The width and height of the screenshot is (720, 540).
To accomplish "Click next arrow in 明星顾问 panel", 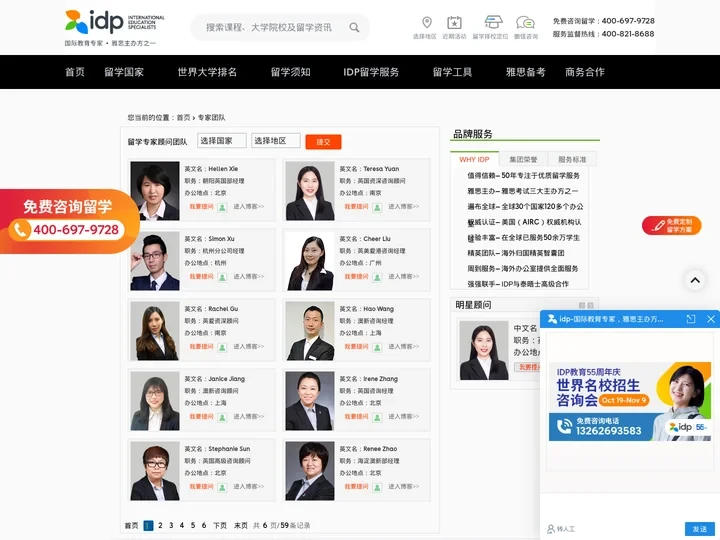I will tap(591, 305).
